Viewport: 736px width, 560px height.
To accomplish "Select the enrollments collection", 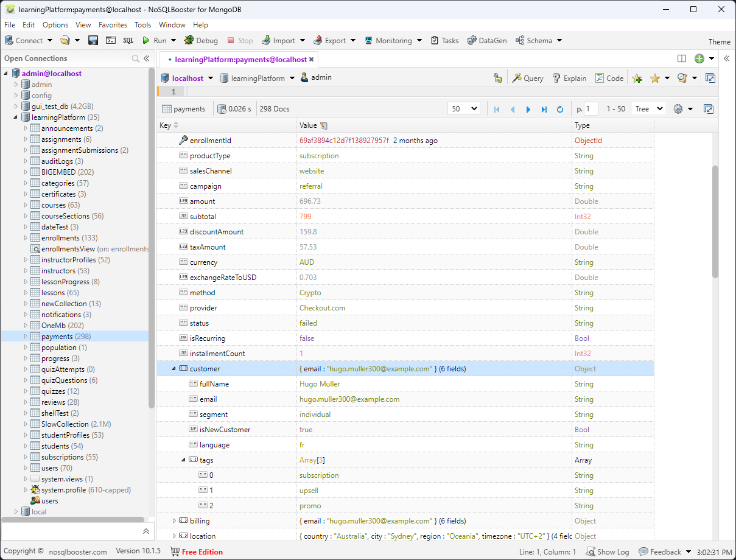I will 60,238.
